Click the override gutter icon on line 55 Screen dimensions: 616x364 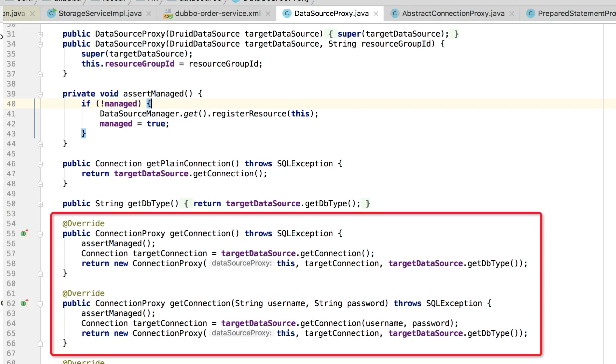point(25,233)
